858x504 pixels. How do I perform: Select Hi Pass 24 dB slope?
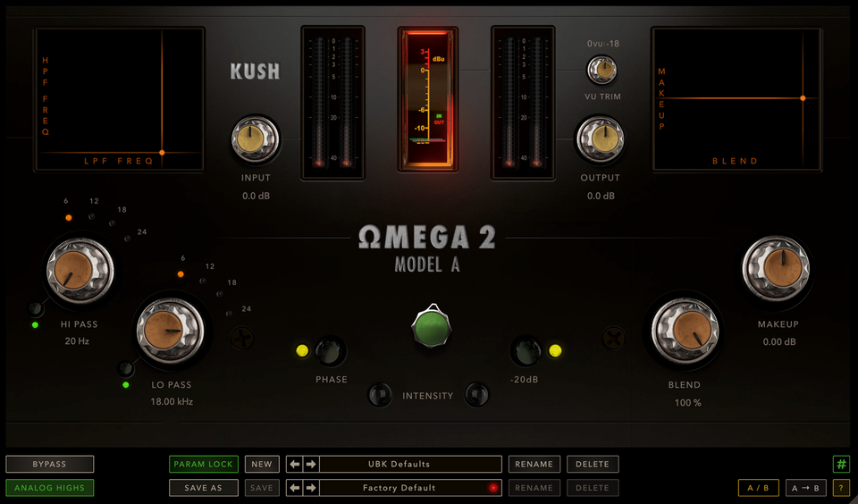pos(127,239)
